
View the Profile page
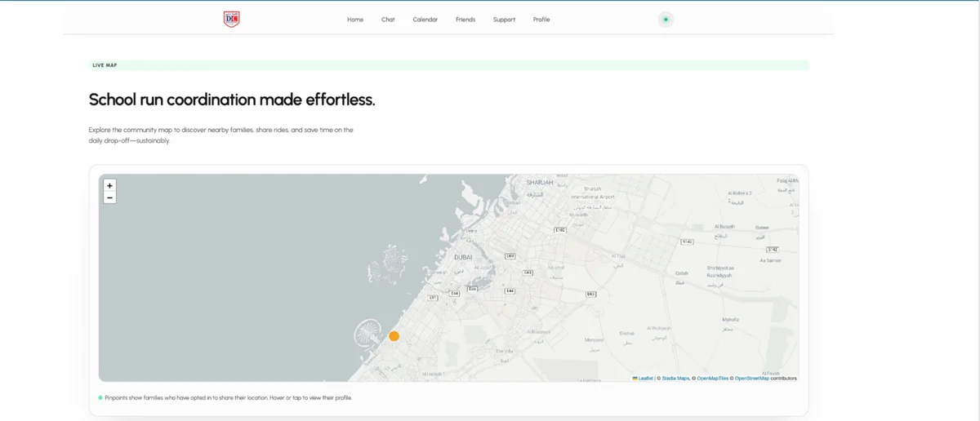coord(541,20)
